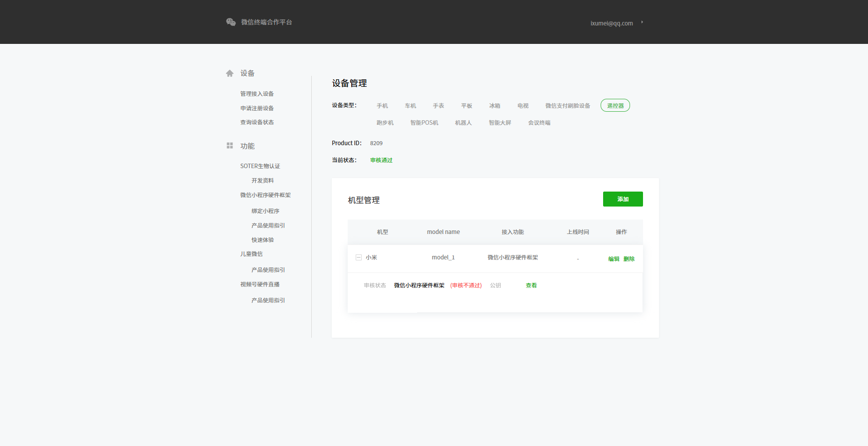Select the 机器人 device type
The height and width of the screenshot is (446, 868).
[463, 123]
